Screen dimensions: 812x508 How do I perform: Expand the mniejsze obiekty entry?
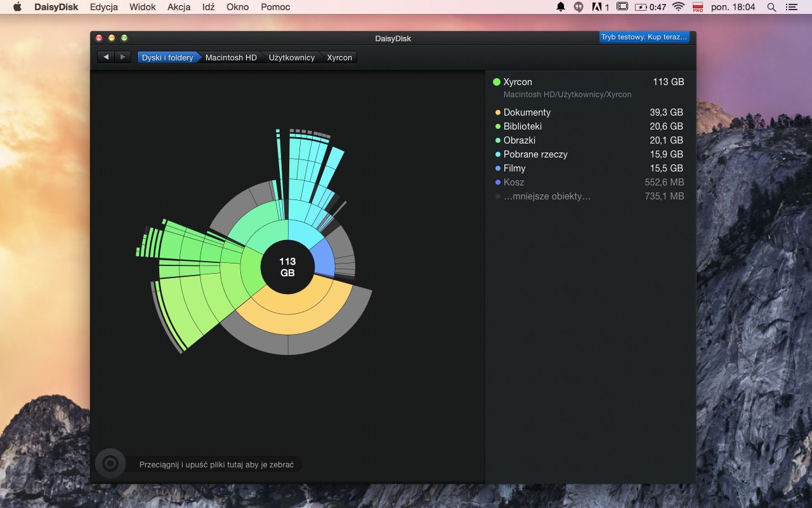[589, 196]
